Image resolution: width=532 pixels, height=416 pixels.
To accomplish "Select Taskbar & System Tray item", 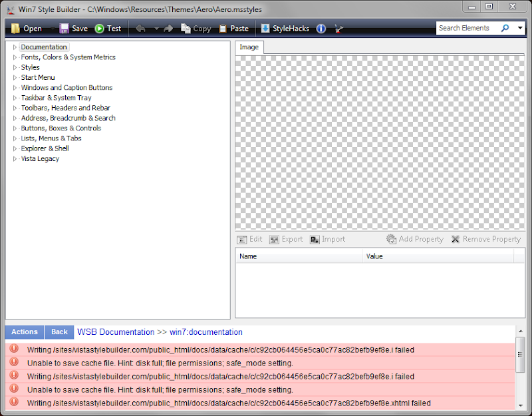I will [x=56, y=98].
